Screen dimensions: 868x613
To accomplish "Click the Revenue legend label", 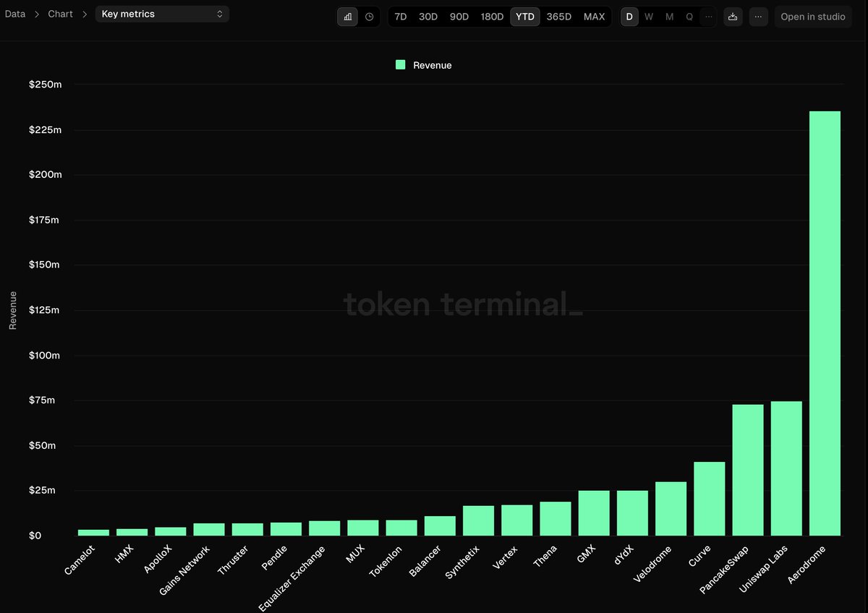I will click(x=433, y=65).
